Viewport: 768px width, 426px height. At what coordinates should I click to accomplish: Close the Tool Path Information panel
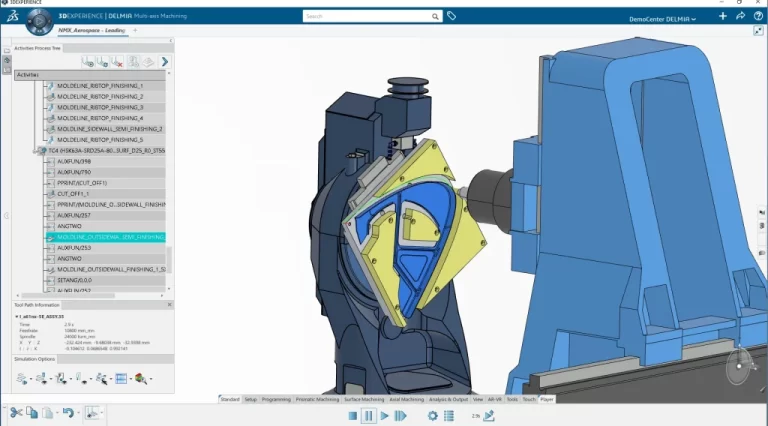tap(169, 304)
